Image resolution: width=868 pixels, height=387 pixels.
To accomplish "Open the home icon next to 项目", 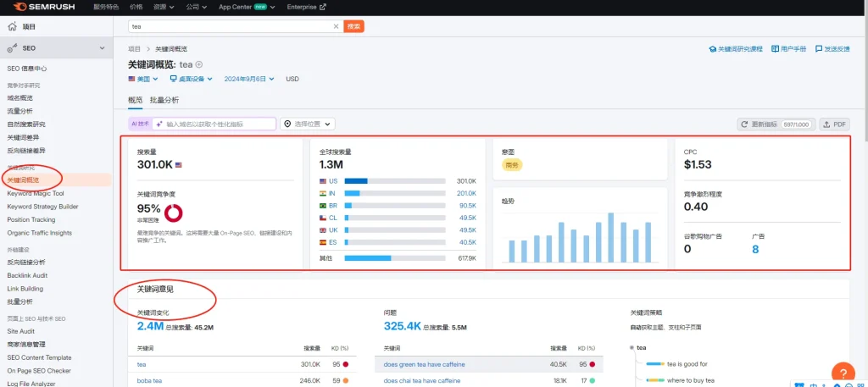I will click(x=12, y=26).
